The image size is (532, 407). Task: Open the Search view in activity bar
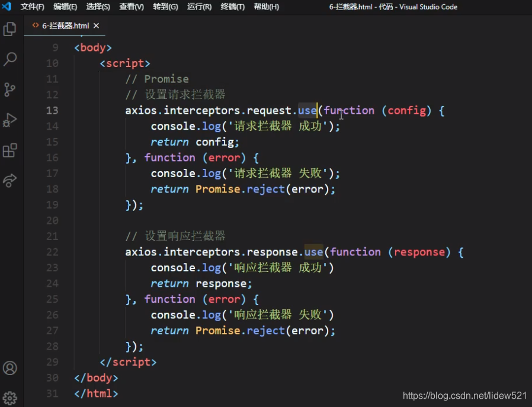(9, 59)
